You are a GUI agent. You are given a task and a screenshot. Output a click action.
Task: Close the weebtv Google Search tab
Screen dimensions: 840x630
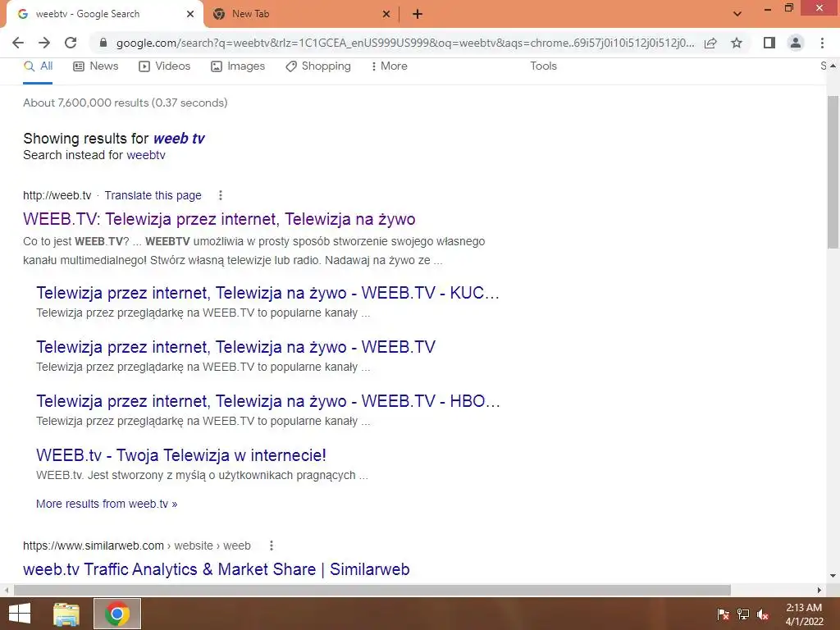(190, 15)
